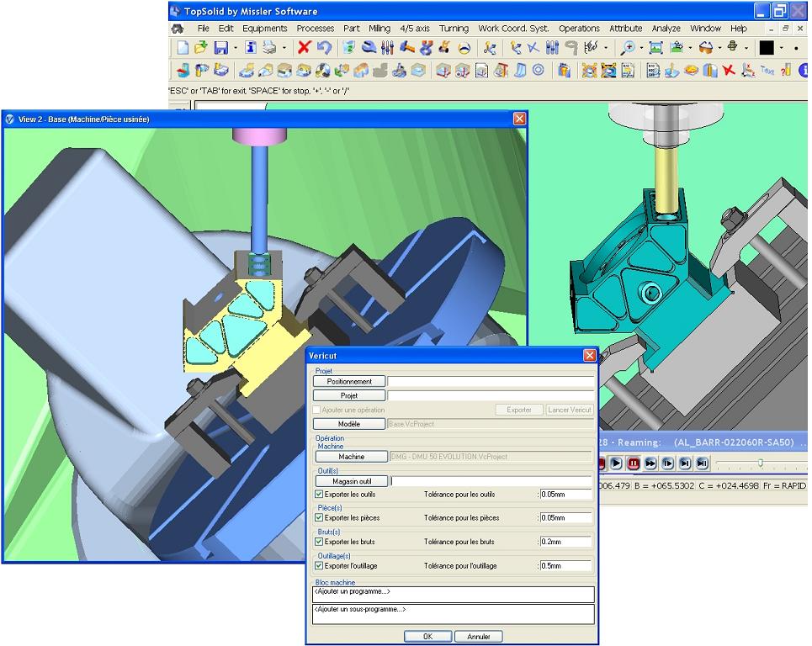The width and height of the screenshot is (812, 646).
Task: Toggle the Exporter les pièces checkbox
Action: [x=319, y=517]
